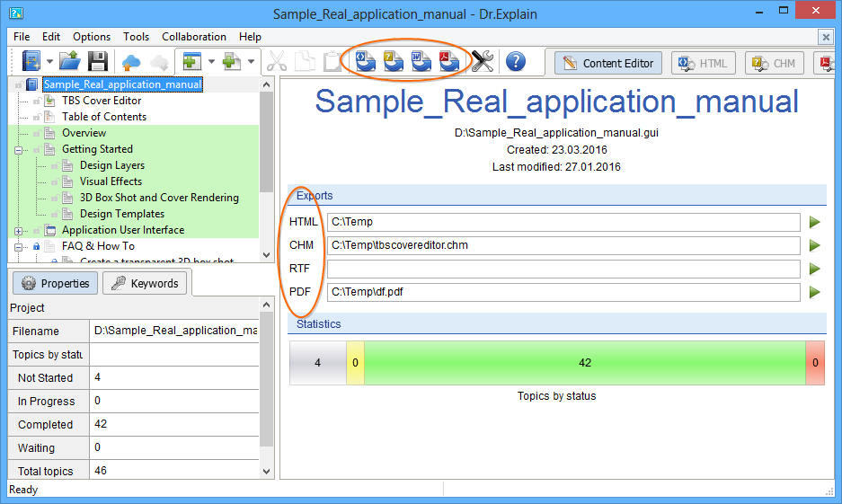Switch to HTML preview mode
Image resolution: width=842 pixels, height=504 pixels.
point(703,63)
